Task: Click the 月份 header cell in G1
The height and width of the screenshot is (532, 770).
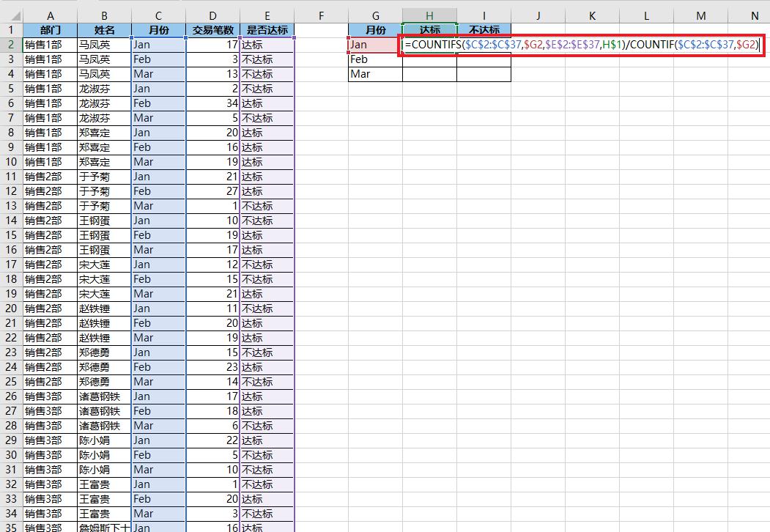Action: [x=376, y=30]
